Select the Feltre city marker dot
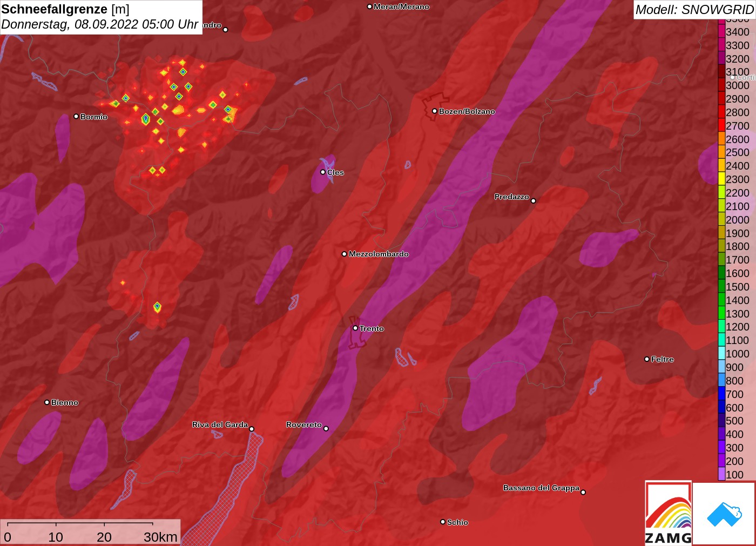The height and width of the screenshot is (546, 756). (647, 359)
